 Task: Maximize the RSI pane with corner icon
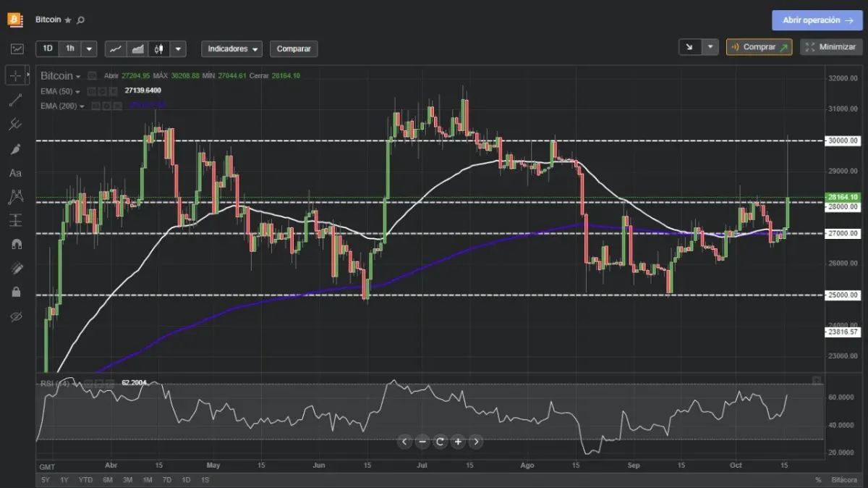tap(817, 381)
